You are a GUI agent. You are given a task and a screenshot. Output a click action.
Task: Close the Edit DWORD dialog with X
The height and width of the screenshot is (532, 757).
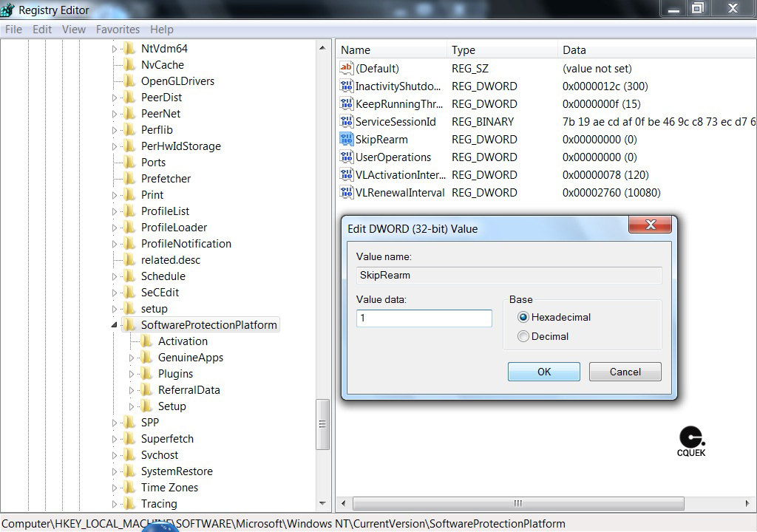pyautogui.click(x=651, y=225)
